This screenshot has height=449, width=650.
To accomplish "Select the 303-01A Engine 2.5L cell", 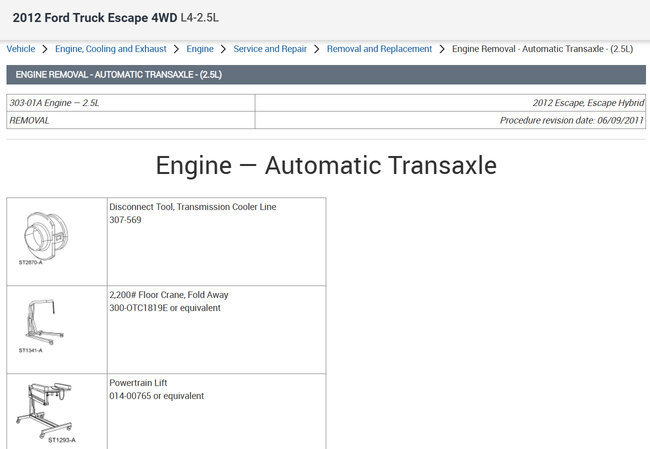I will point(130,103).
